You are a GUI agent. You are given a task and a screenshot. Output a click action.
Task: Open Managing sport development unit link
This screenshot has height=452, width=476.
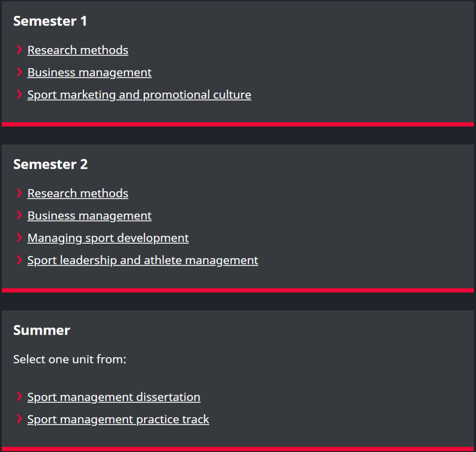click(108, 238)
